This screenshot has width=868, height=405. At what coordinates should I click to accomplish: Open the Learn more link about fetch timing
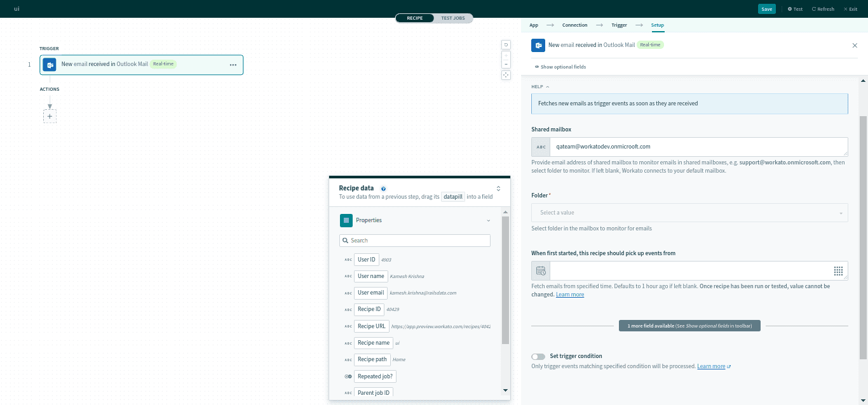(x=569, y=294)
